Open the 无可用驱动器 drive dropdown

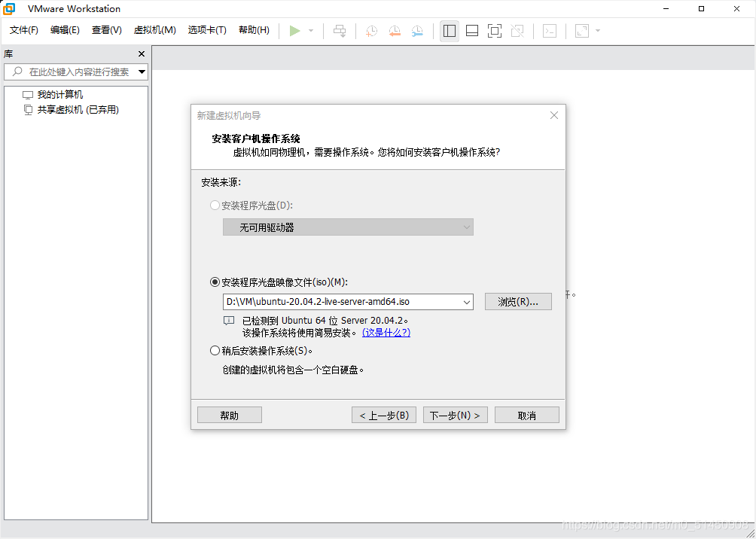(x=348, y=227)
